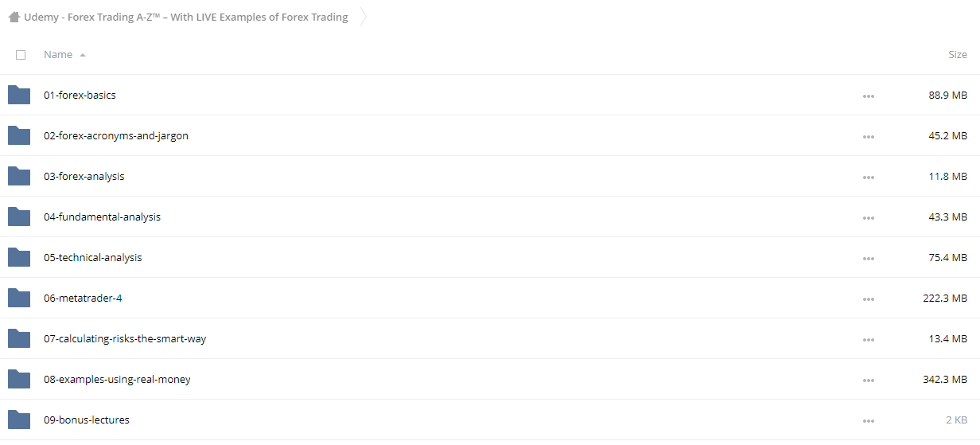Open the Udemy Forex Trading A-Z breadcrumb
This screenshot has width=980, height=445.
click(186, 17)
